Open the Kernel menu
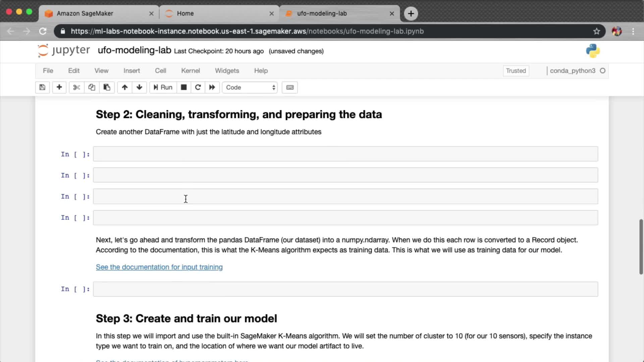 click(x=190, y=71)
